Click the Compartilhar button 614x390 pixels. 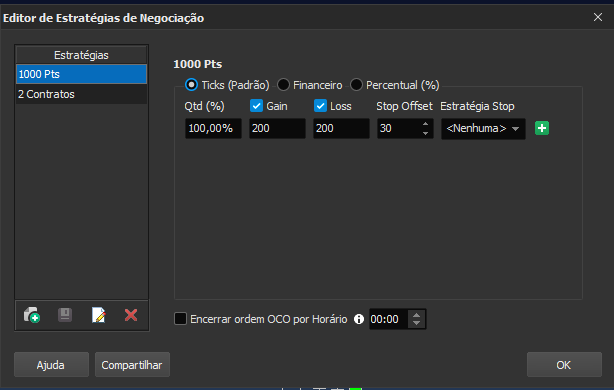pyautogui.click(x=132, y=365)
